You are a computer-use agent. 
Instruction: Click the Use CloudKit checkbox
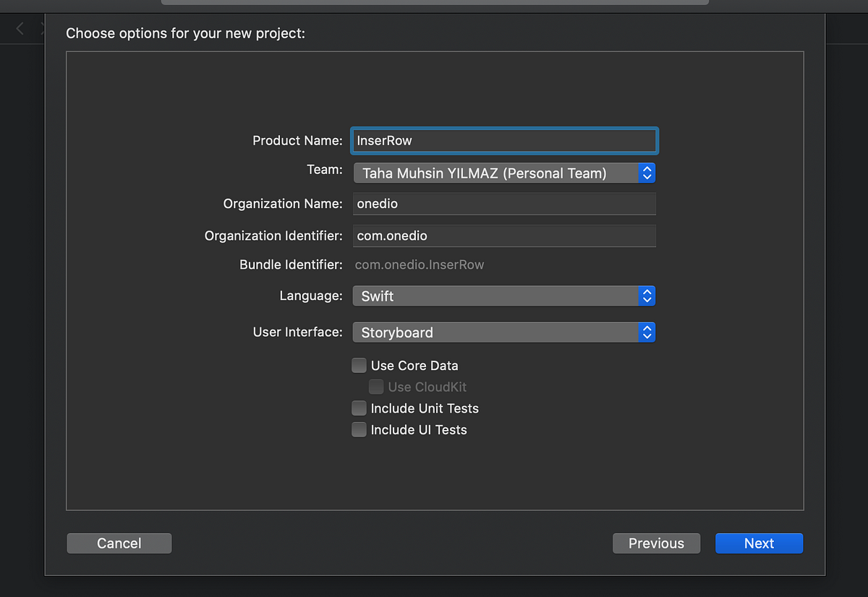[376, 386]
